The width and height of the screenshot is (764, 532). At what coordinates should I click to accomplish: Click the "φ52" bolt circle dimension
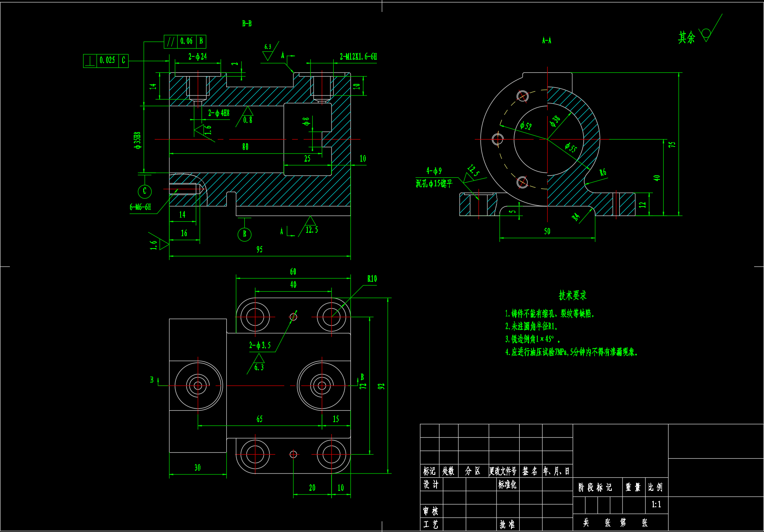click(x=526, y=126)
